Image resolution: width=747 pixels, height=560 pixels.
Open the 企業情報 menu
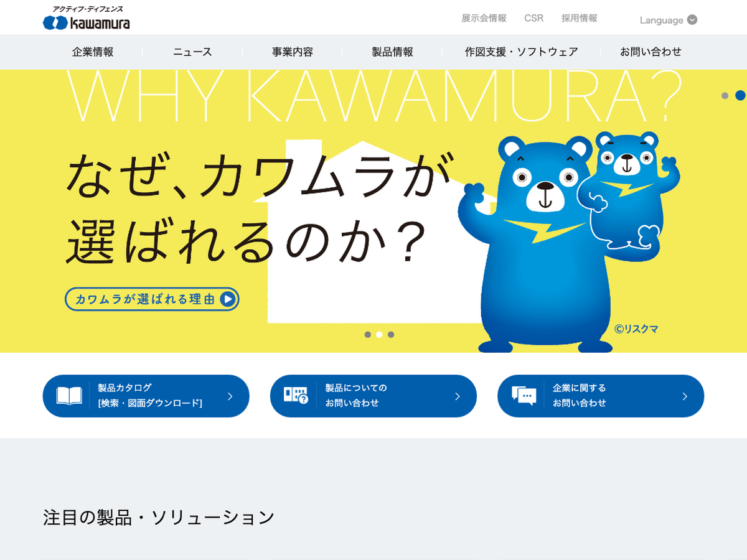pos(93,52)
